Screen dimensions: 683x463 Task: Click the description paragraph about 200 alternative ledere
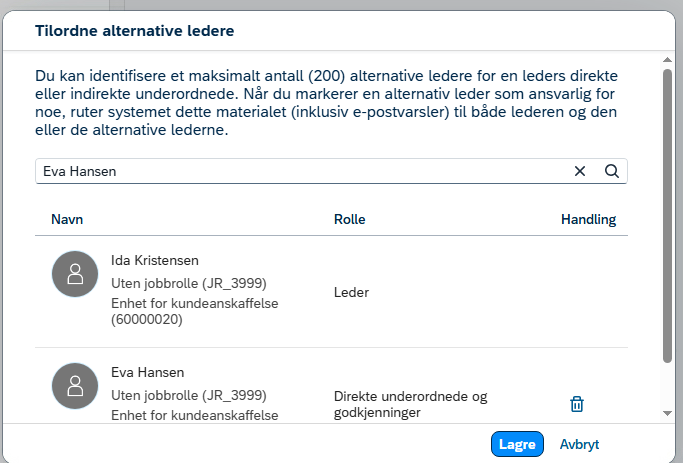pyautogui.click(x=326, y=103)
